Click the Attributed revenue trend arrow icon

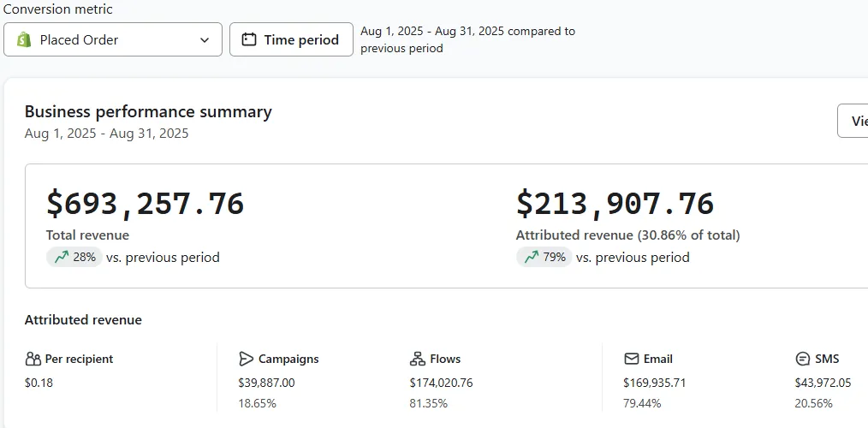pyautogui.click(x=532, y=257)
